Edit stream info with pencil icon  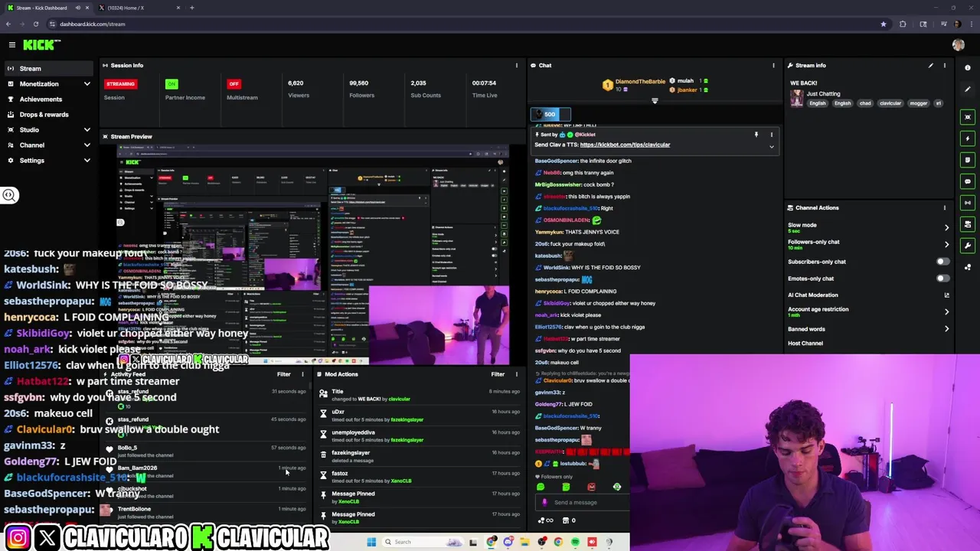tap(931, 65)
